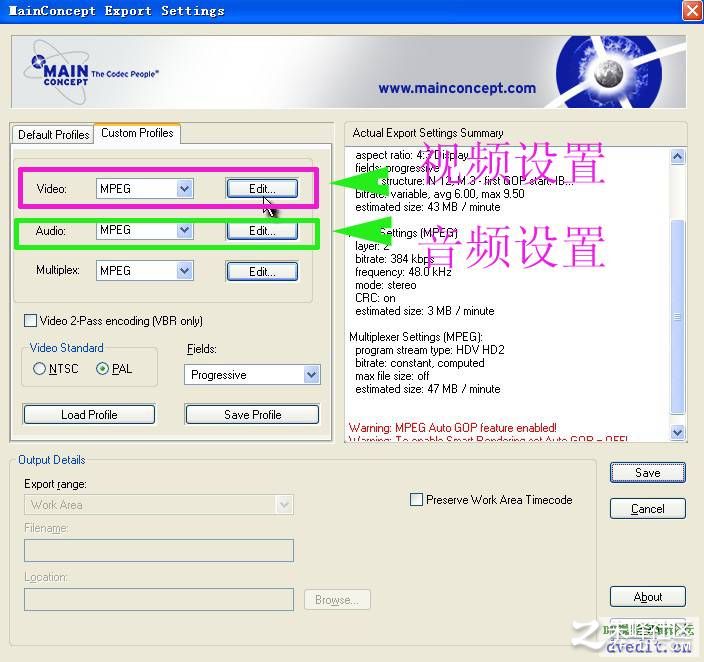Click 'bitrate: constant, computed' line
Viewport: 704px width, 662px height.
click(419, 363)
